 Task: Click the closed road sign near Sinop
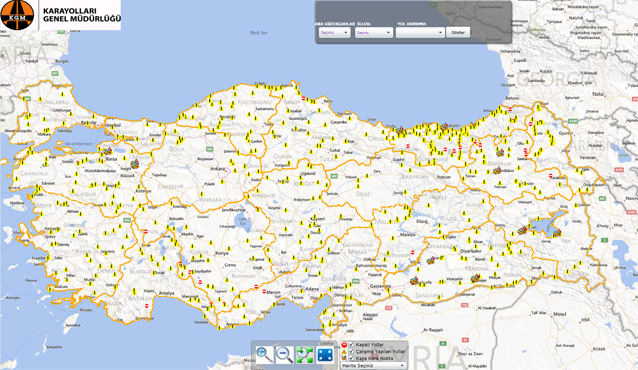(x=304, y=99)
